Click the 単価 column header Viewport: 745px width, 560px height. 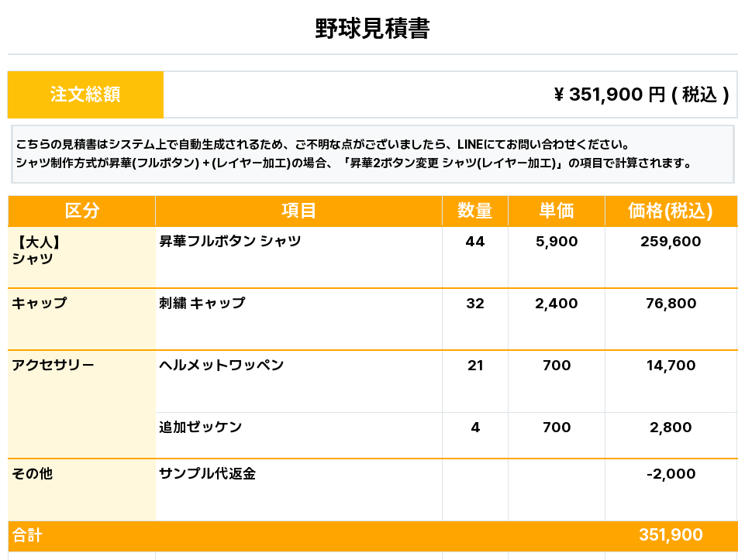pos(557,211)
